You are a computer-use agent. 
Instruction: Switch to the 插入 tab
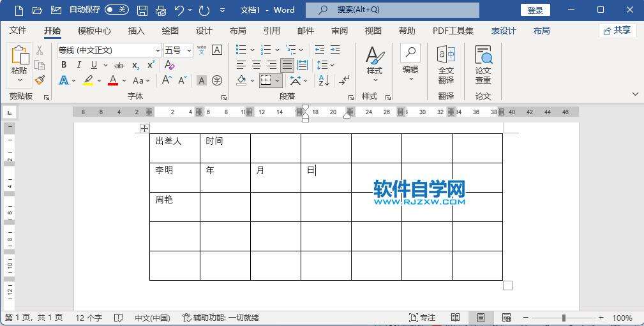coord(137,31)
